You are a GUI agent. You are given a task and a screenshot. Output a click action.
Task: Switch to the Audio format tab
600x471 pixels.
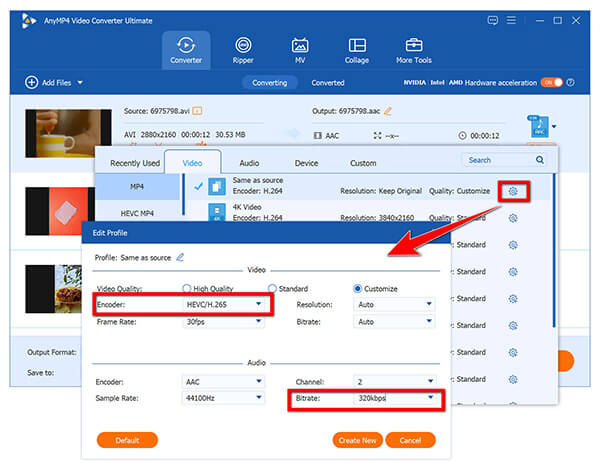[x=249, y=163]
